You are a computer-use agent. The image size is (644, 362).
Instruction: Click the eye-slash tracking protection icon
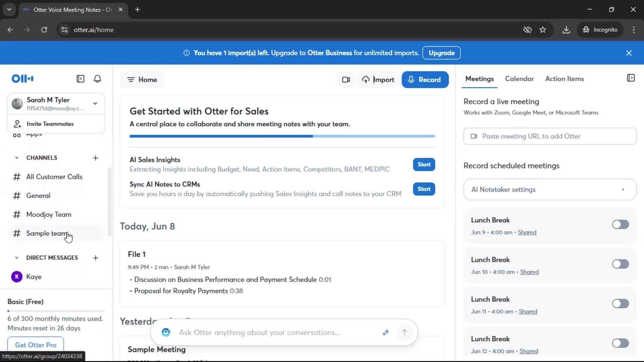[x=527, y=30]
